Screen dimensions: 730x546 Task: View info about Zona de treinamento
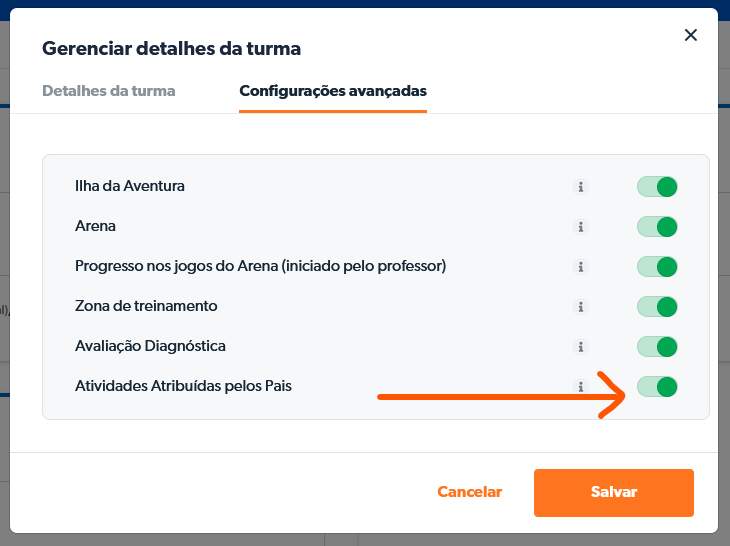(x=581, y=307)
